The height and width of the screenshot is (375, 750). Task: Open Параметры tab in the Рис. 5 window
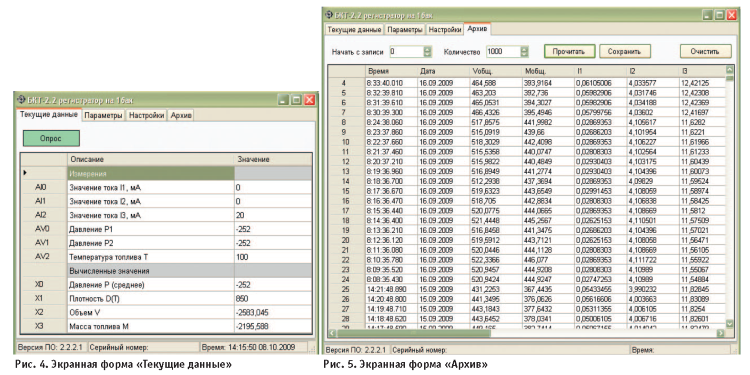405,30
